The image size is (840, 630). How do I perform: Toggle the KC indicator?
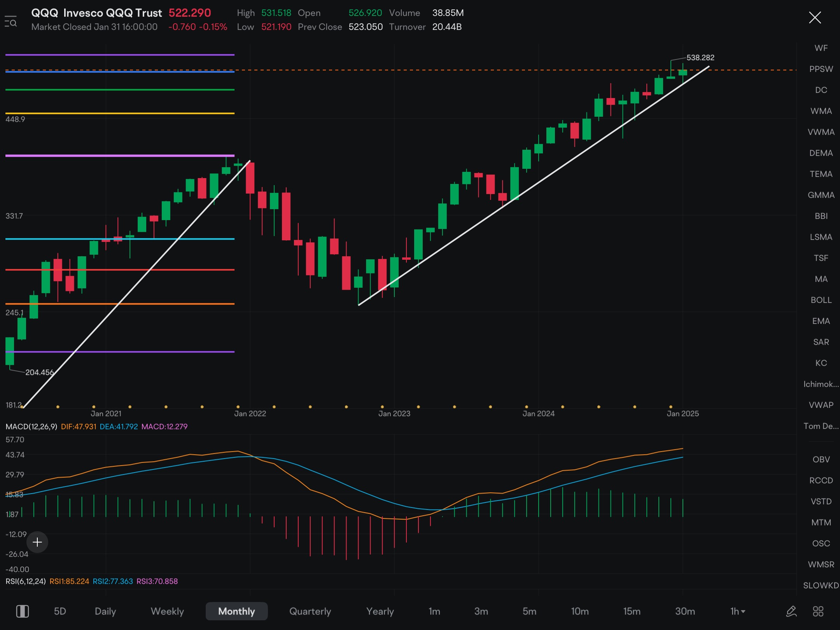[821, 363]
